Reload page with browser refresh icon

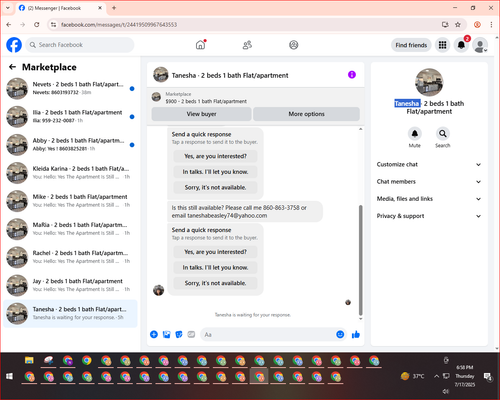37,25
